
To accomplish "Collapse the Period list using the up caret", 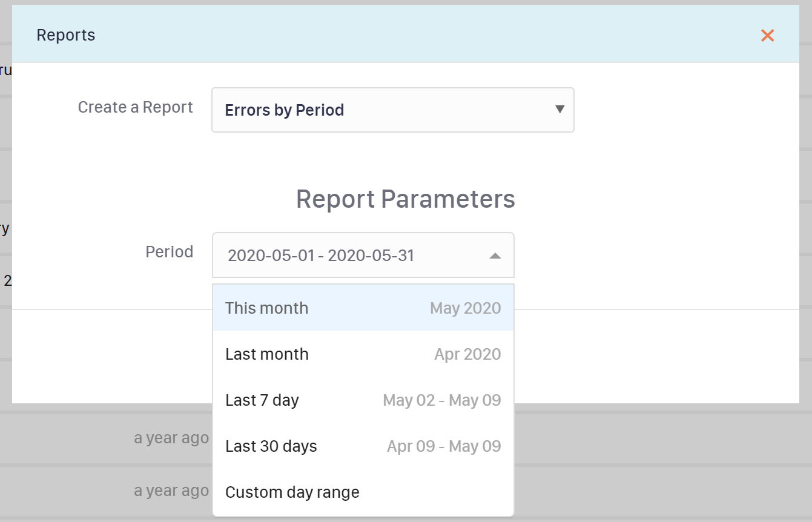I will pyautogui.click(x=495, y=256).
